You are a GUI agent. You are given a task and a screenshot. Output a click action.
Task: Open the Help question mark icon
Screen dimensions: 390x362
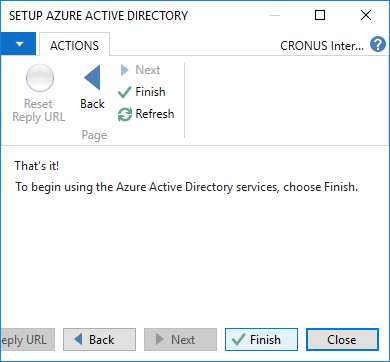click(x=378, y=45)
